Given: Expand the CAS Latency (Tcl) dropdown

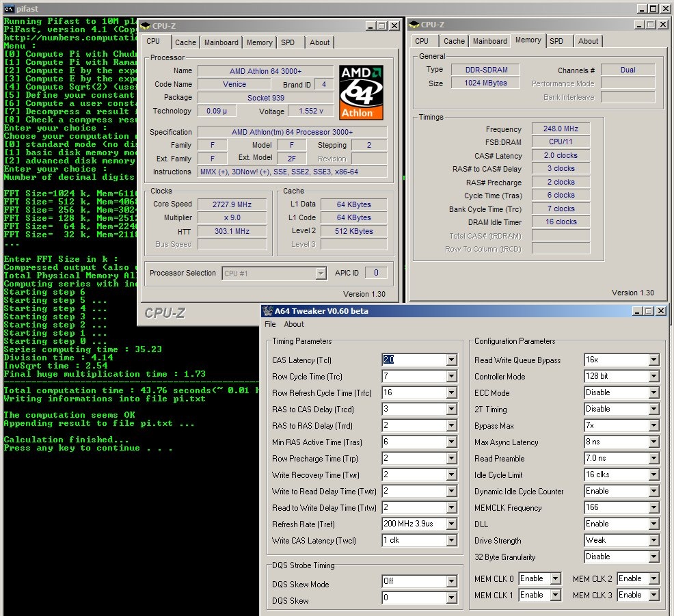Looking at the screenshot, I should [x=451, y=360].
